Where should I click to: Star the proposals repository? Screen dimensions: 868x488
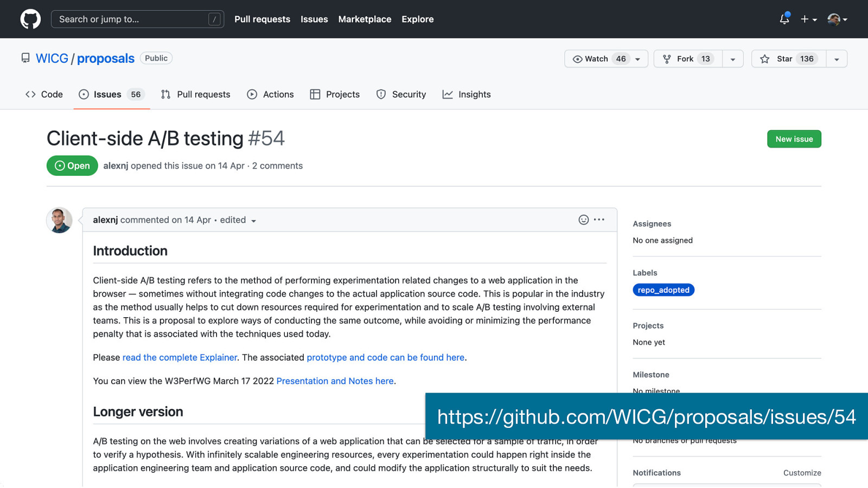(x=789, y=59)
